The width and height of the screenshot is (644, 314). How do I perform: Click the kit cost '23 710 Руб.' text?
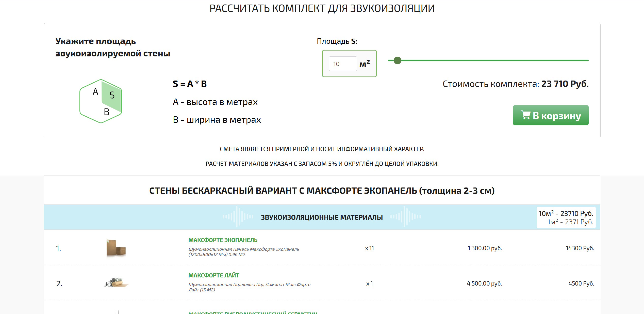[x=565, y=84]
